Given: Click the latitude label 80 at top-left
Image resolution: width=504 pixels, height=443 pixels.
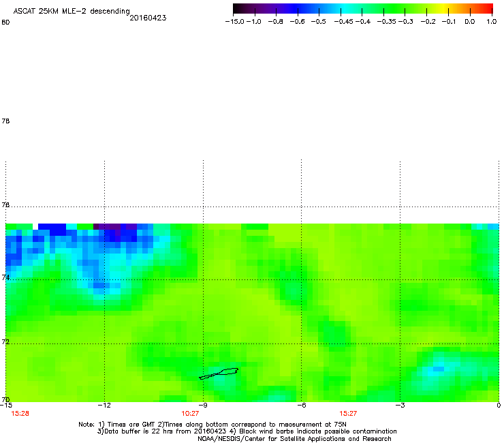Looking at the screenshot, I should [x=5, y=22].
